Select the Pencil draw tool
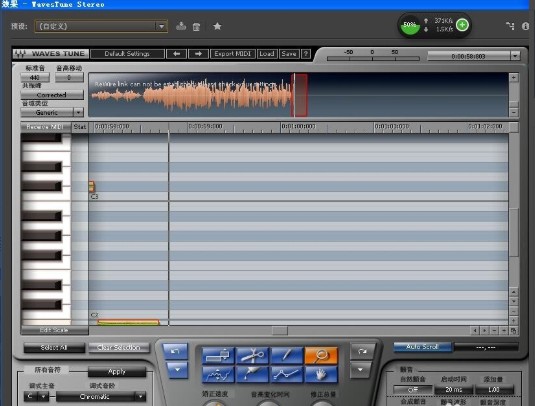The width and height of the screenshot is (535, 406). (287, 356)
